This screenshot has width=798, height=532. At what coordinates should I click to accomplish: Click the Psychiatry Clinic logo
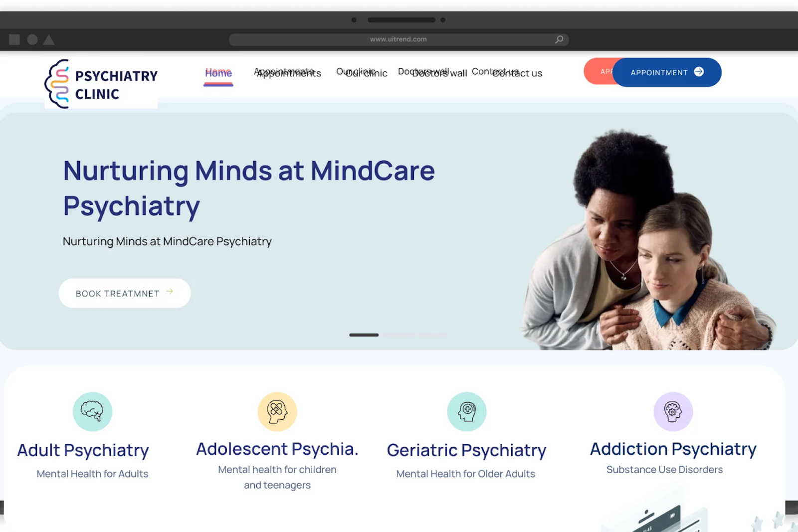[101, 84]
